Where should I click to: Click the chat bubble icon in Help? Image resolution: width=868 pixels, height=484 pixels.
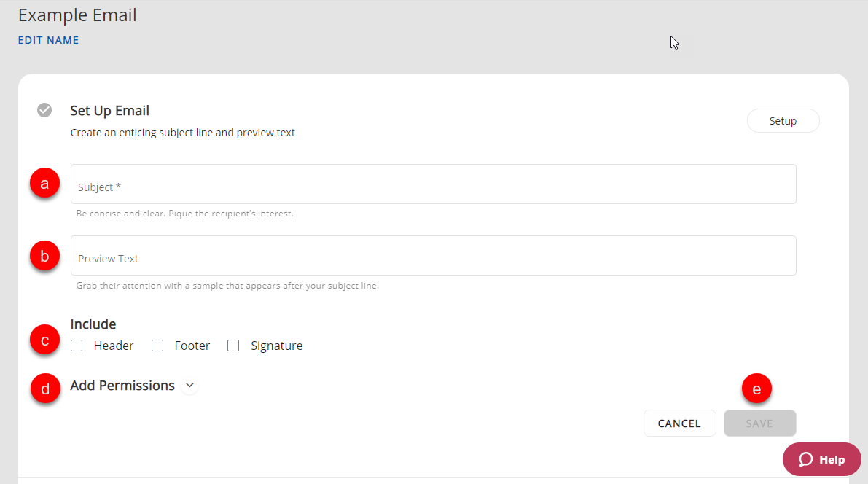(805, 459)
